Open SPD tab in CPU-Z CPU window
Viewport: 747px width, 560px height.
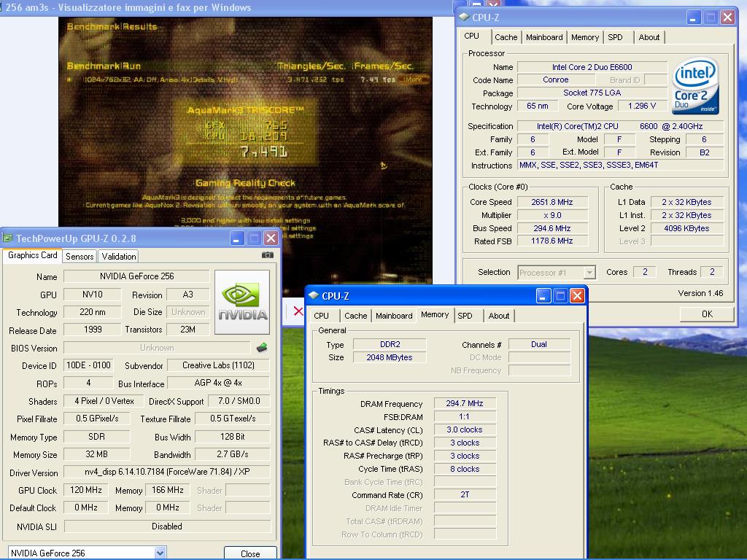click(x=615, y=37)
